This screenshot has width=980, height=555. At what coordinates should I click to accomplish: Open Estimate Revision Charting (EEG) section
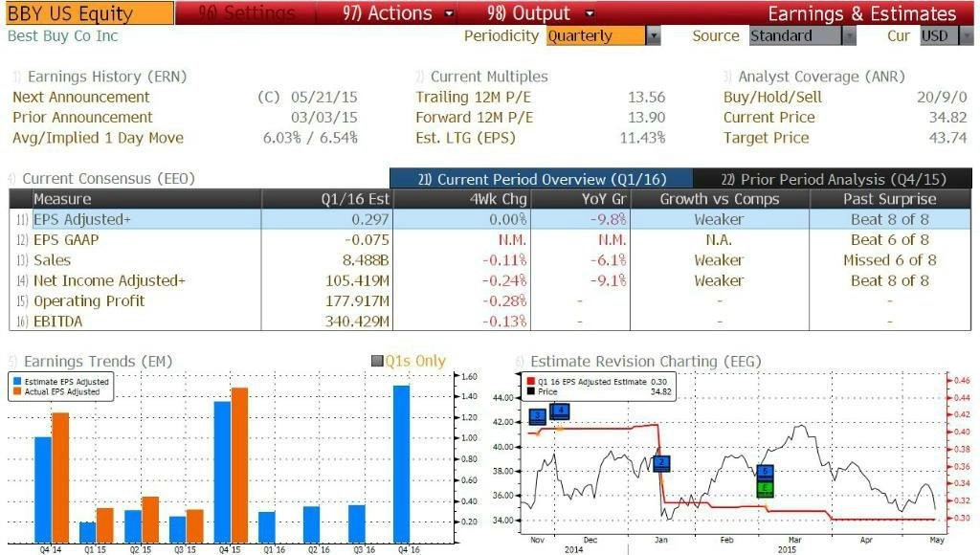click(x=646, y=362)
